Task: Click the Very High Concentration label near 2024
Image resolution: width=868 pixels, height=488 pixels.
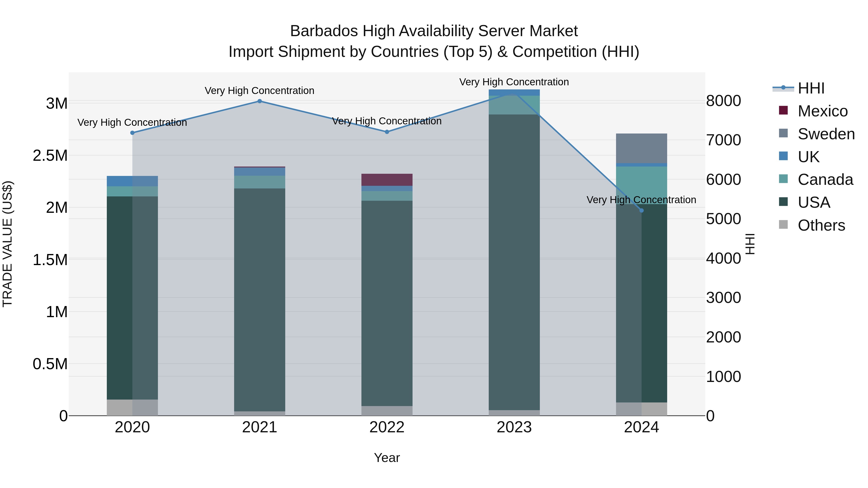Action: [642, 200]
